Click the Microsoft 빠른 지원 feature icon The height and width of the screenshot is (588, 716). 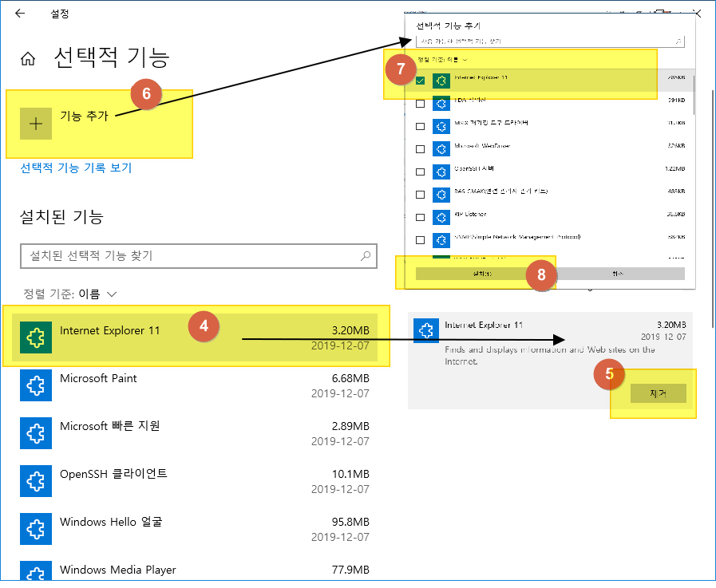point(36,433)
